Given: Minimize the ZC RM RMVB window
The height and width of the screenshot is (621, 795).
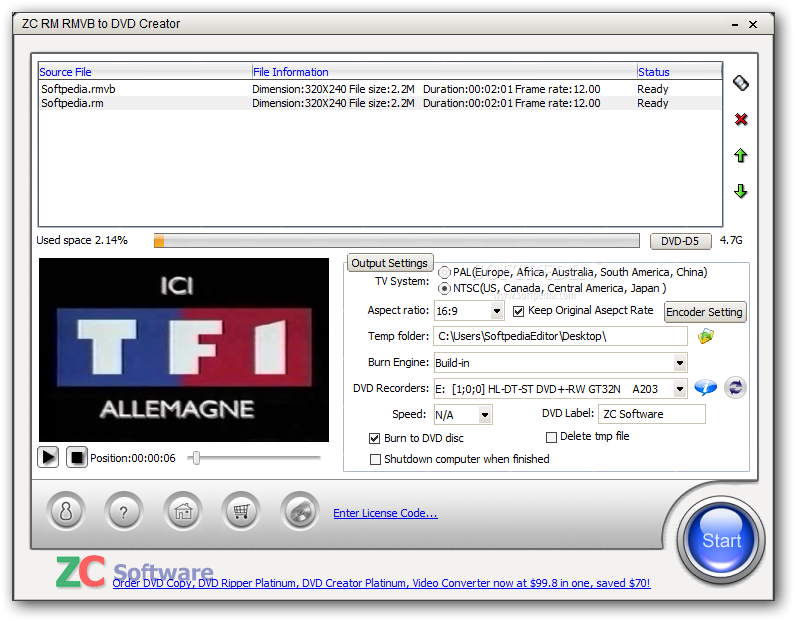Looking at the screenshot, I should [x=735, y=24].
